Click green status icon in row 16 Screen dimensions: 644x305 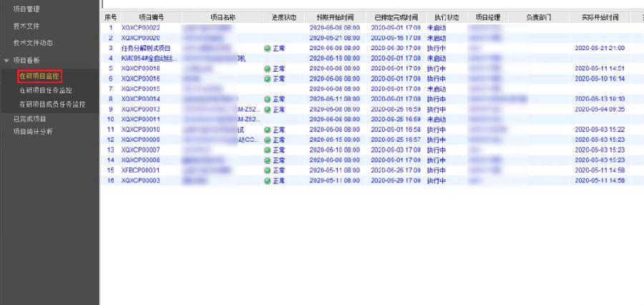click(268, 181)
